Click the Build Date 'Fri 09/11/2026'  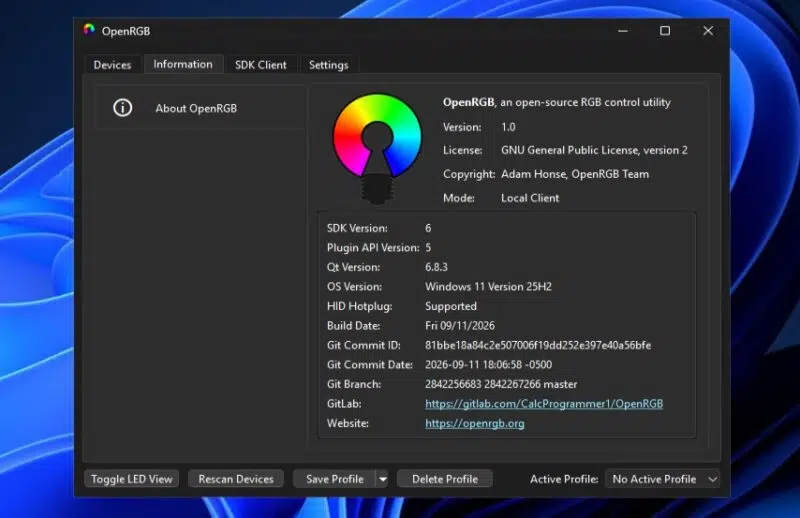click(x=460, y=326)
